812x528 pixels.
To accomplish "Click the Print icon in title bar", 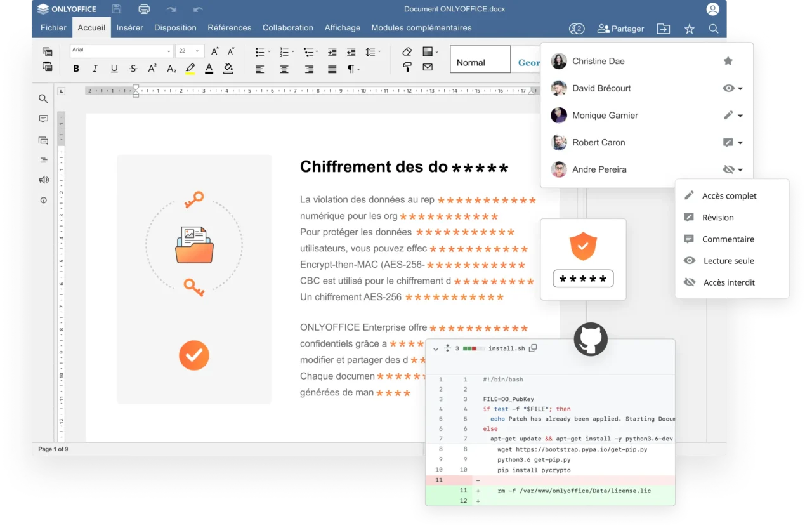I will 144,9.
